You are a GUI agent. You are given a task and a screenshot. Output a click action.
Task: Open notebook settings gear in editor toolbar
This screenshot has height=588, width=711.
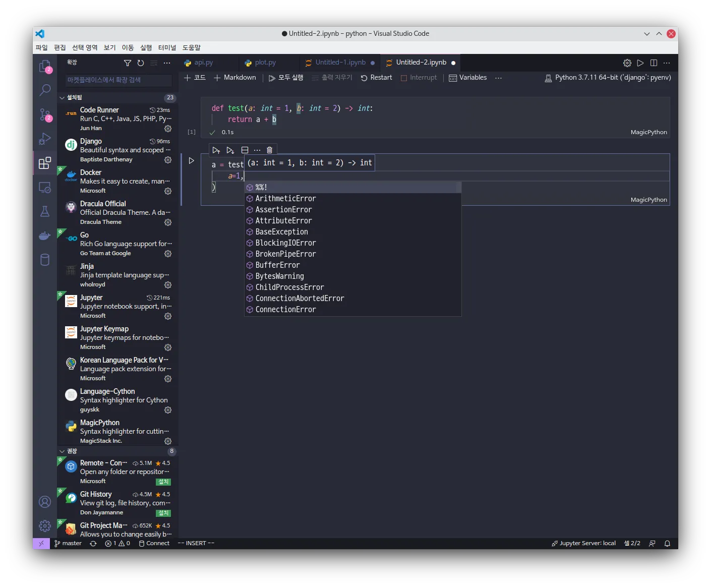pos(627,63)
